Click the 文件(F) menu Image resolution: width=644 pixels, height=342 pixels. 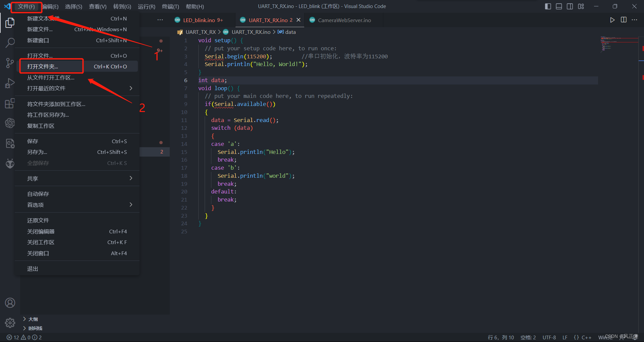pyautogui.click(x=26, y=6)
